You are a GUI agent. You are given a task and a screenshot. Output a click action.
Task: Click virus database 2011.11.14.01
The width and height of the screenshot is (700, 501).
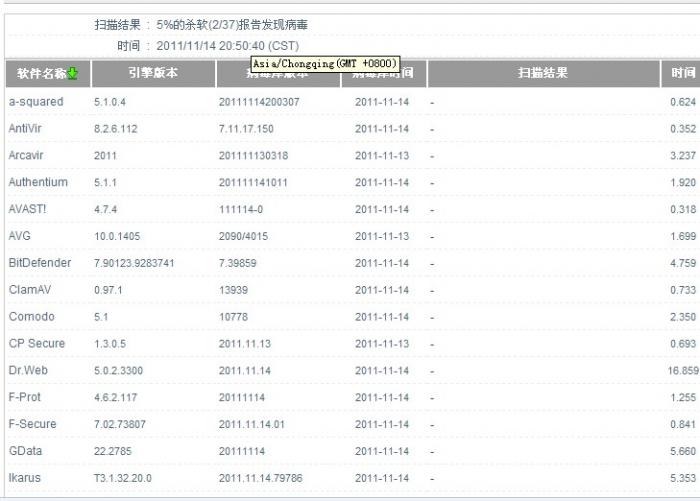[x=251, y=424]
